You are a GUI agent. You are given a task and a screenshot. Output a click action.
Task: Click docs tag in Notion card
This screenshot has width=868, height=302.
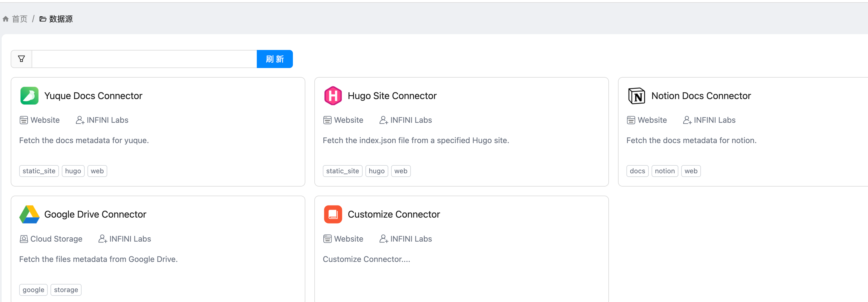pos(637,171)
